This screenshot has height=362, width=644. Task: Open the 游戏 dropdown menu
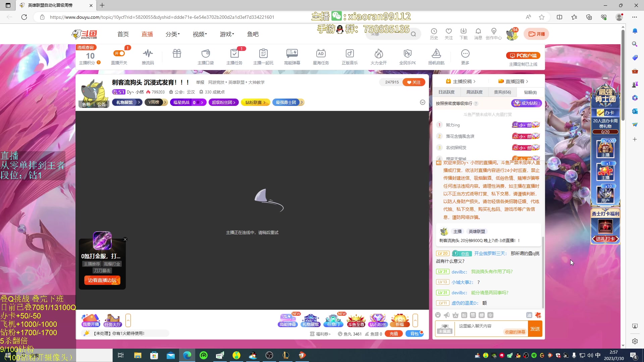coord(227,34)
